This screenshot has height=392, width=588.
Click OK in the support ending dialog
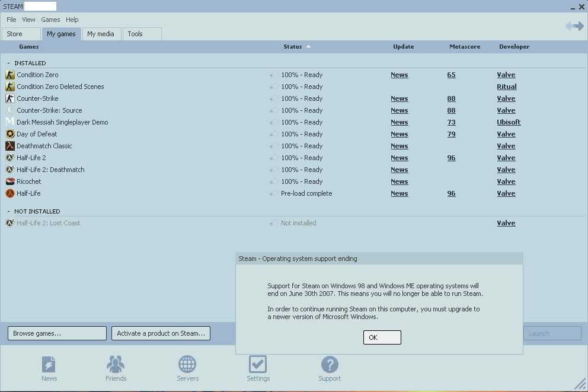point(382,337)
